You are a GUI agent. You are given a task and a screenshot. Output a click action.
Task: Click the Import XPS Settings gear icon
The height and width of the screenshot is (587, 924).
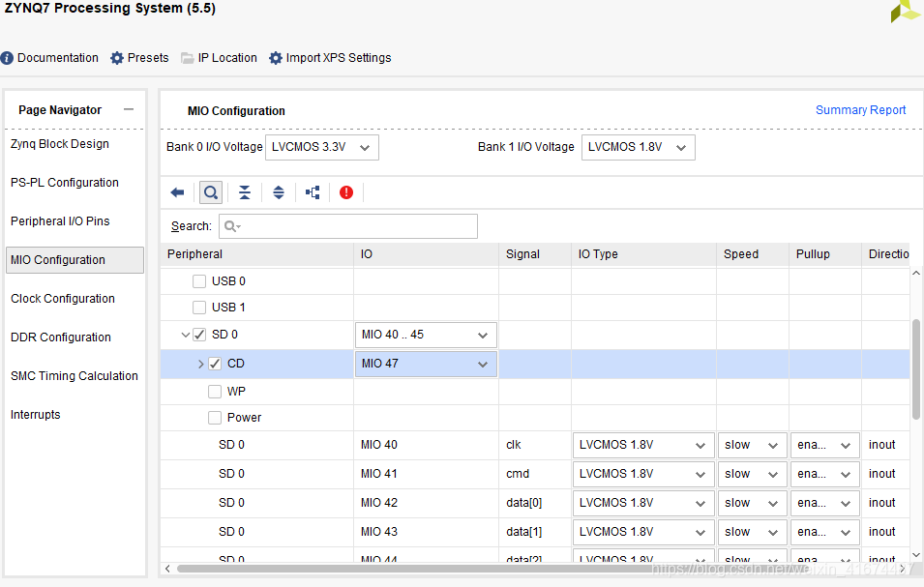pyautogui.click(x=275, y=58)
